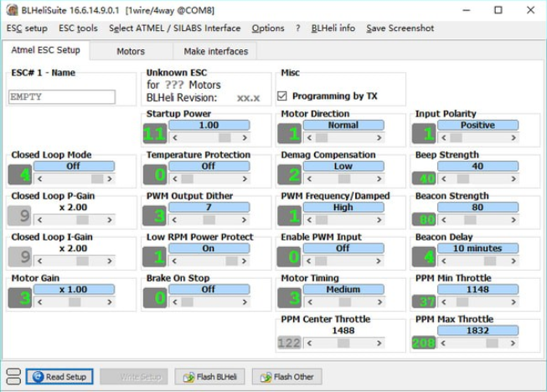Click Save Screenshot in the menu bar
This screenshot has height=392, width=547.
(400, 28)
